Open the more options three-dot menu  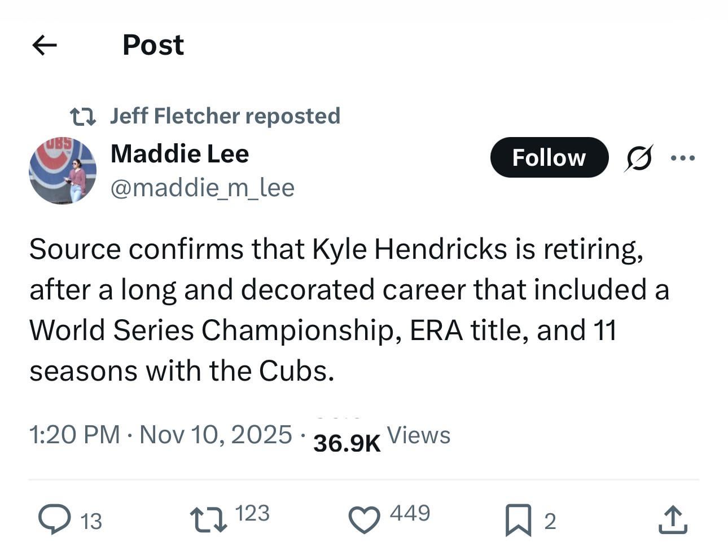tap(683, 158)
